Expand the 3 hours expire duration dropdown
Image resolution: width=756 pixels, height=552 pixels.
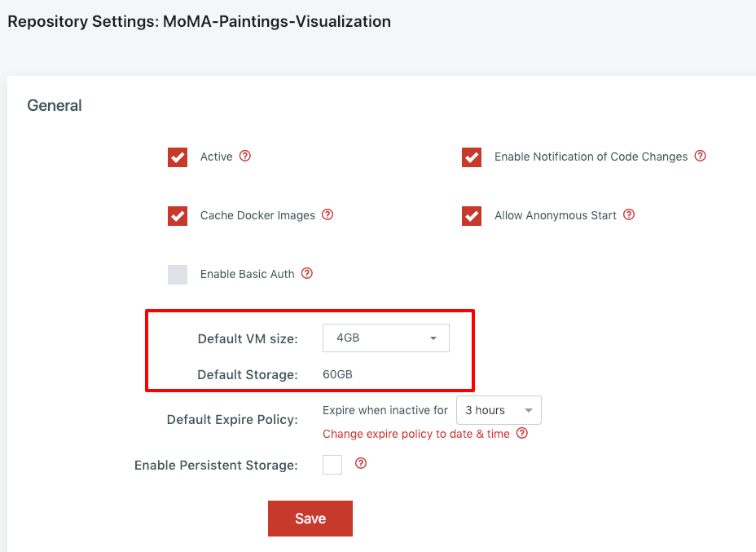499,411
